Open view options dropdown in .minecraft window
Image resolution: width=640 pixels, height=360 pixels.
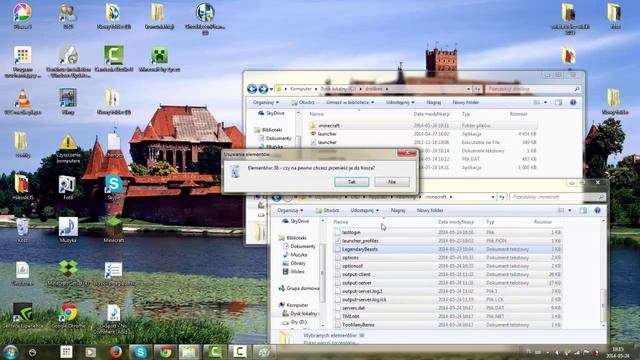pos(570,211)
